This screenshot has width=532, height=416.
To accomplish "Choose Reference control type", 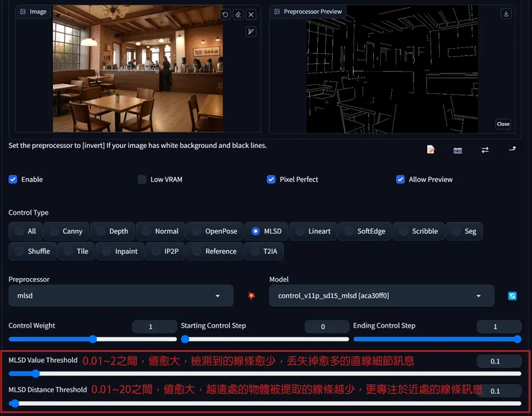I will (x=215, y=251).
